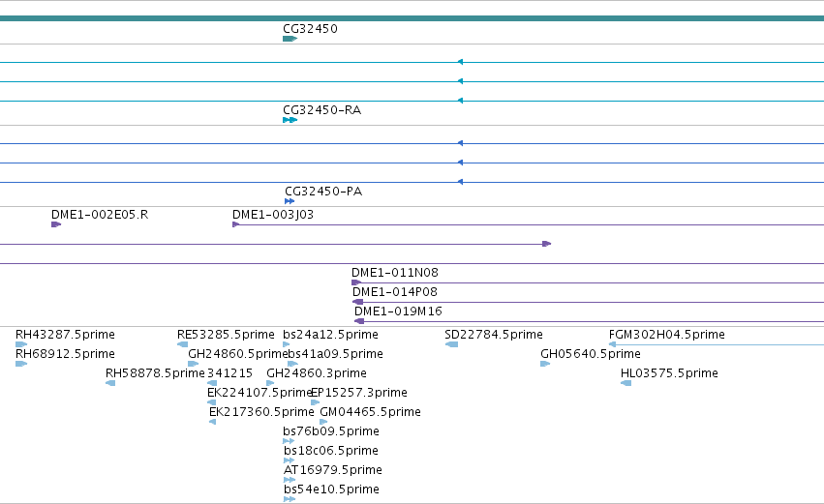Click the CG32450 gene label
This screenshot has height=504, width=824.
click(x=310, y=29)
